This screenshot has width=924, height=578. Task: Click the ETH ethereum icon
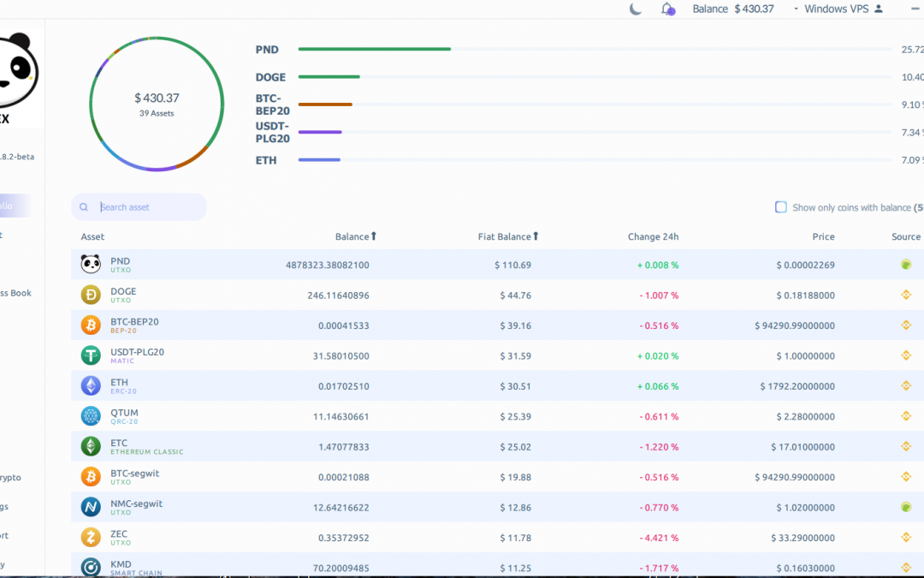[91, 385]
